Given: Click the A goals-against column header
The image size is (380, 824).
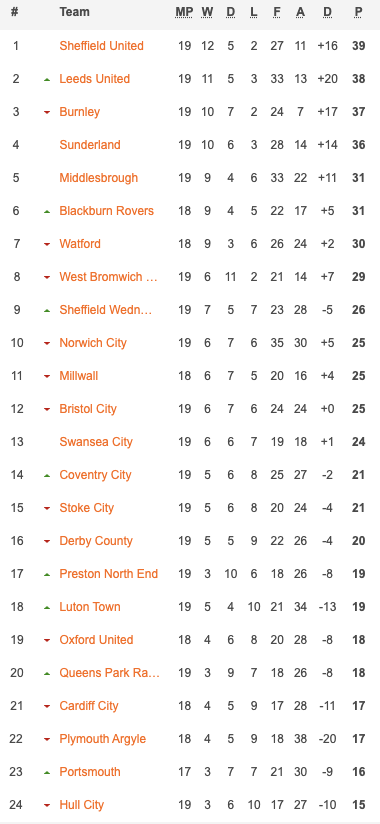Looking at the screenshot, I should (x=300, y=12).
